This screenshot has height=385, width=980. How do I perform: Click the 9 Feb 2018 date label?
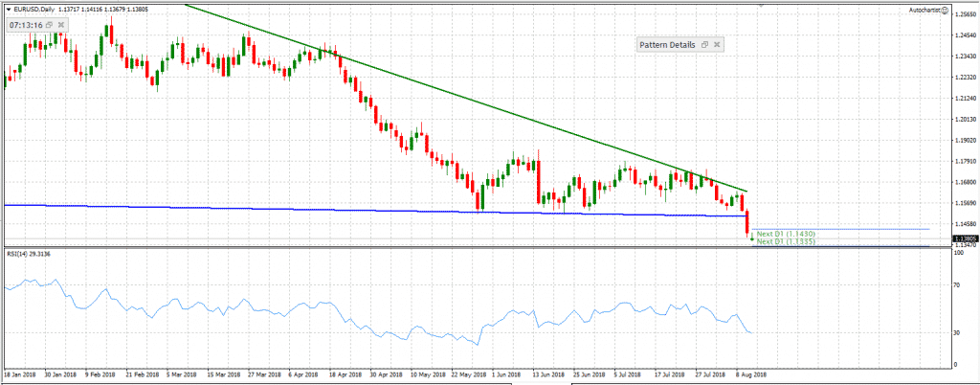[x=101, y=375]
